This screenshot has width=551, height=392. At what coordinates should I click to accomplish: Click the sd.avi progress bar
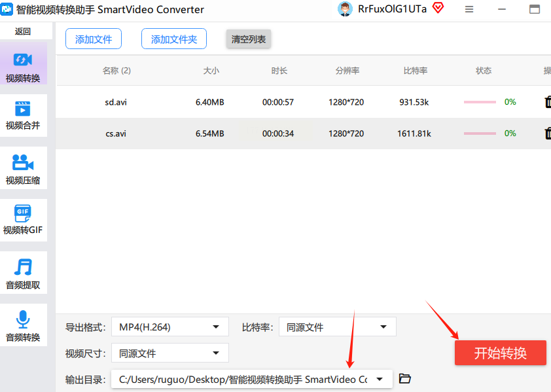[x=480, y=102]
